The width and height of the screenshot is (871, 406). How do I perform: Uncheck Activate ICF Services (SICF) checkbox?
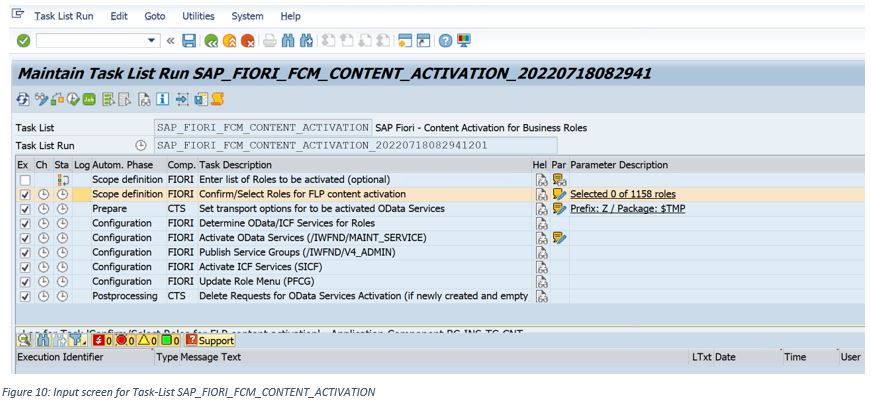coord(24,267)
